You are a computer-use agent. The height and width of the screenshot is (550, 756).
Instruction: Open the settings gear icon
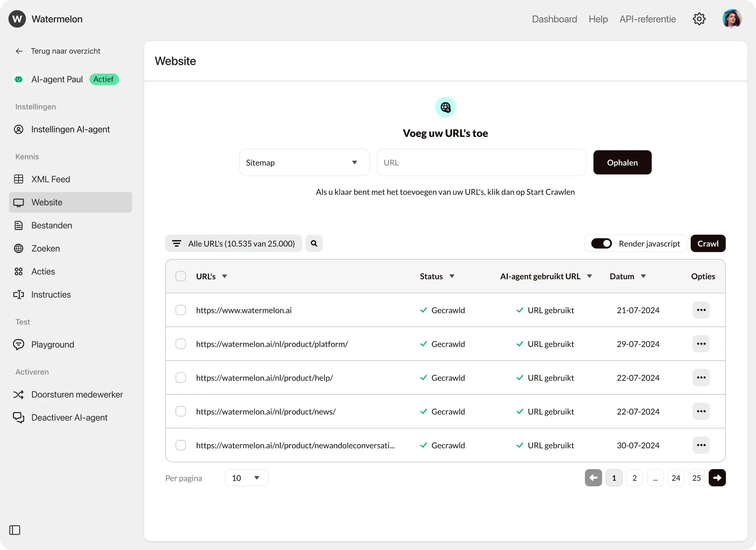[x=699, y=19]
